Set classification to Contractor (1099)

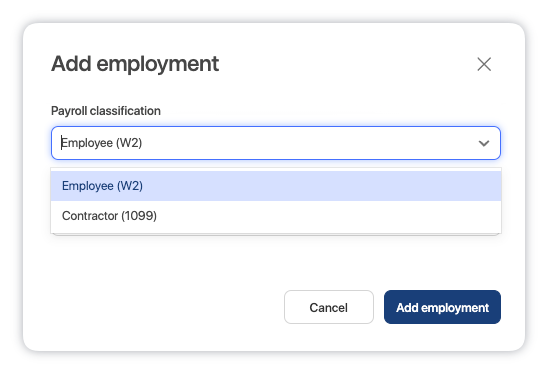[x=276, y=216]
